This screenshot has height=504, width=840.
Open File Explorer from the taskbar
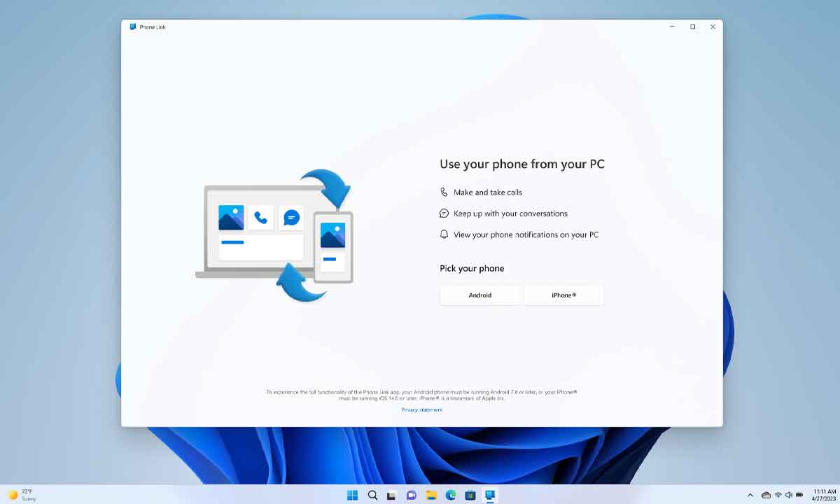[431, 495]
